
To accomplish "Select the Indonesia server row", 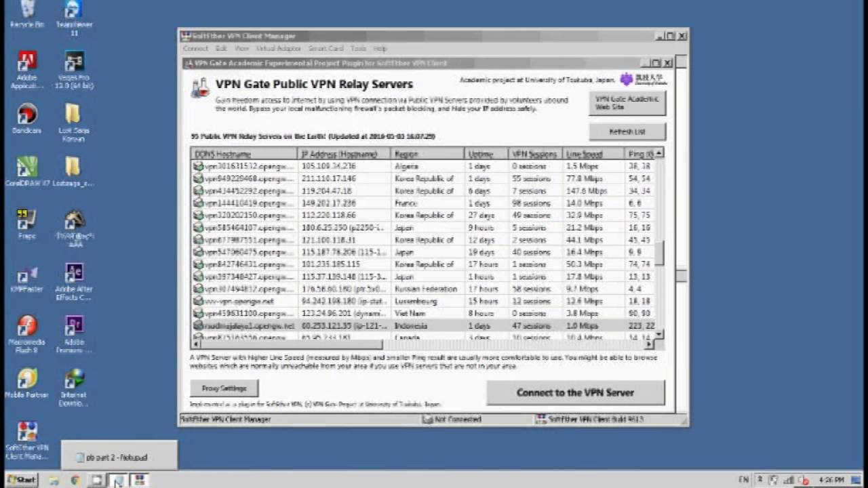I will (422, 325).
